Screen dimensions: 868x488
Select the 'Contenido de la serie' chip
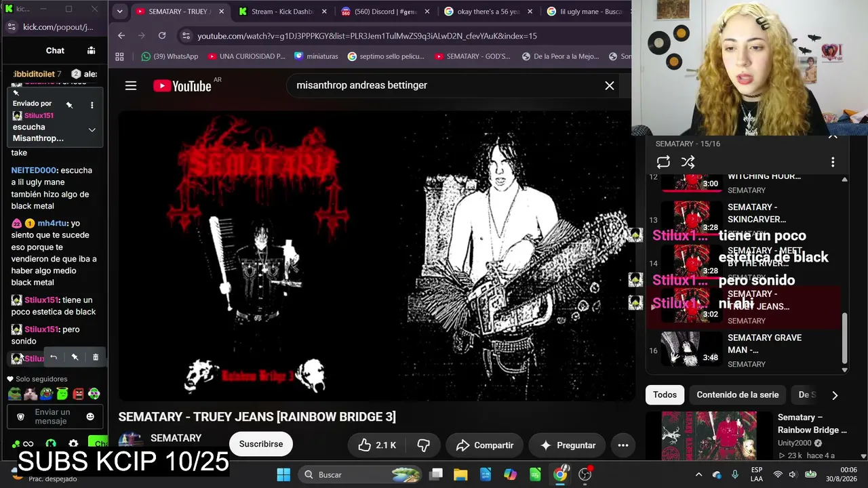[x=738, y=394]
